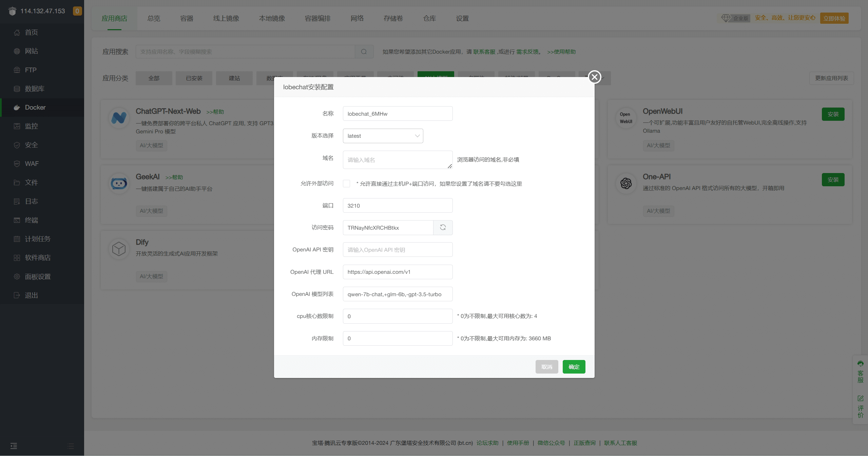Screen dimensions: 868x456
Task: Install OpenWebUI with its 安装 button
Action: (x=833, y=114)
